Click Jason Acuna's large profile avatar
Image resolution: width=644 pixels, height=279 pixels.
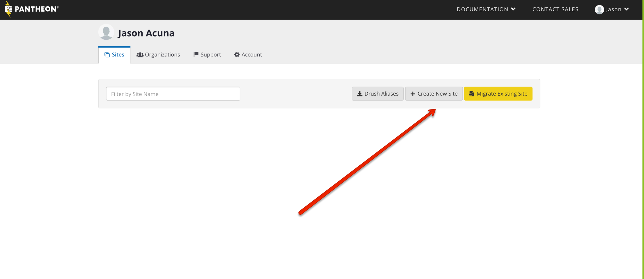click(x=106, y=32)
